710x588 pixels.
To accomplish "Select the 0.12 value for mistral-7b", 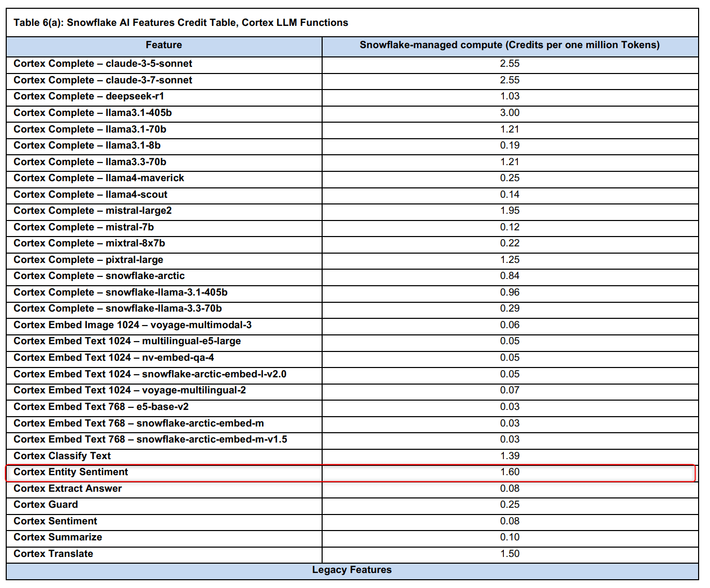I will pos(510,227).
